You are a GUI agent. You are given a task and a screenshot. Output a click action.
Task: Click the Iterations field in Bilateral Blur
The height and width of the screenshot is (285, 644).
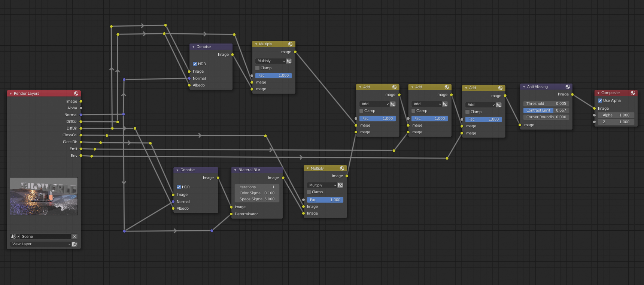[x=257, y=187]
